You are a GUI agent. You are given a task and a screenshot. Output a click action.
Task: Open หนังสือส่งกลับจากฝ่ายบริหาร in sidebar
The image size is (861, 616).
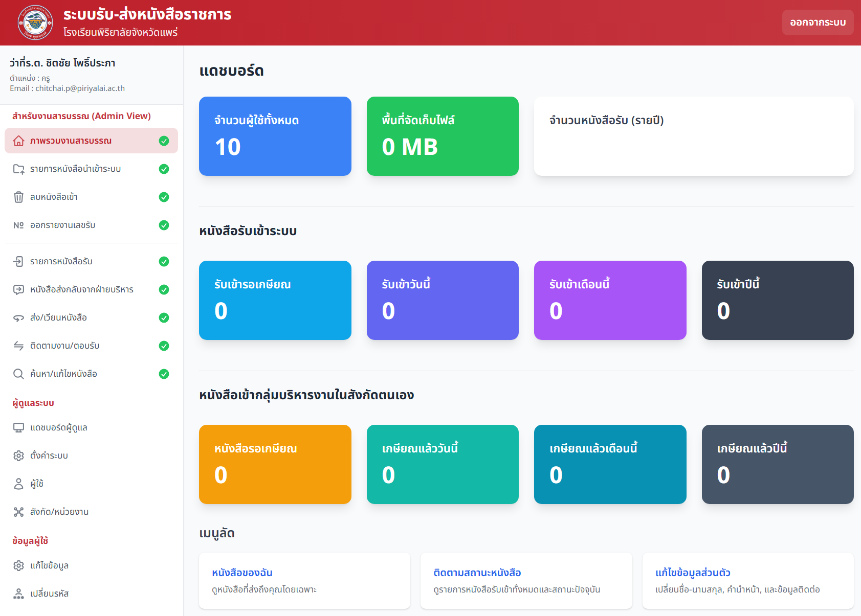tap(82, 289)
